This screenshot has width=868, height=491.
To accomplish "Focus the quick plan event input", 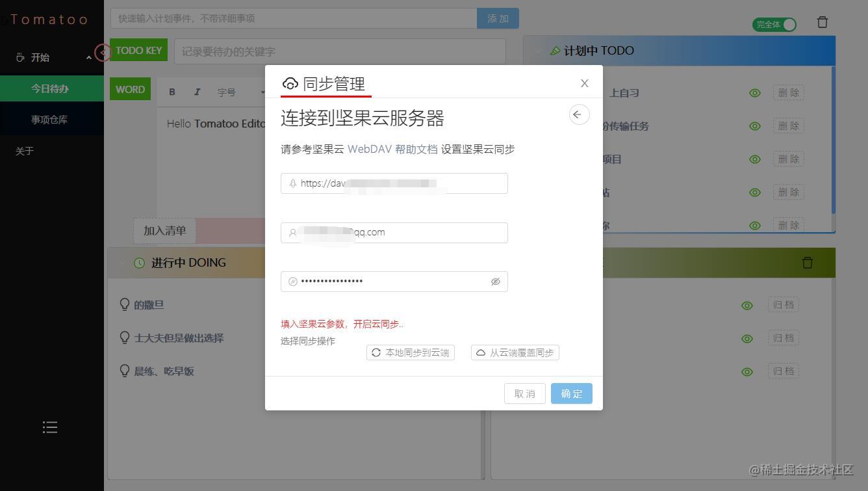I will tap(294, 18).
